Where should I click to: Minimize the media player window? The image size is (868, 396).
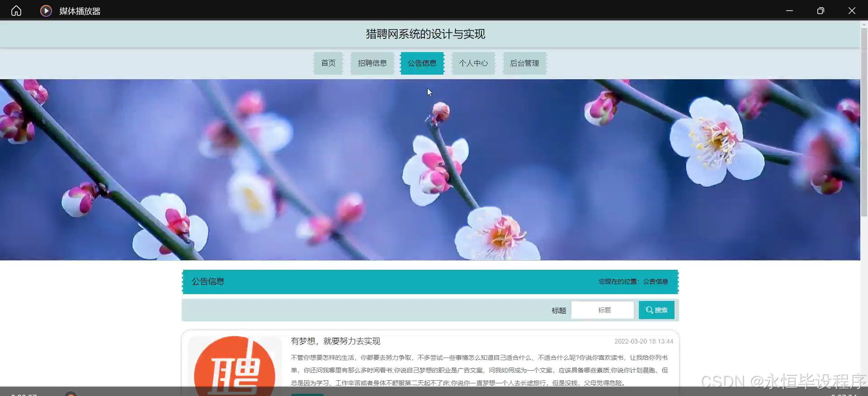(789, 11)
